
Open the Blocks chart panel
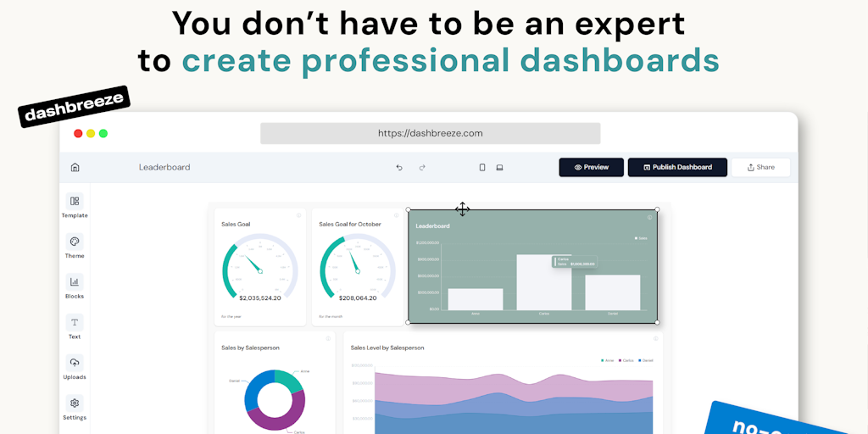coord(75,287)
